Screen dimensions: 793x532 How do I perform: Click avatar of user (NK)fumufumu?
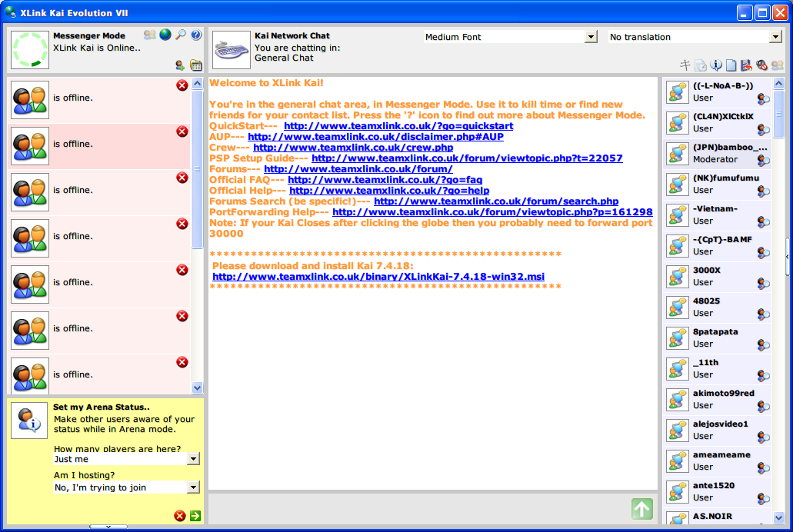pos(677,185)
